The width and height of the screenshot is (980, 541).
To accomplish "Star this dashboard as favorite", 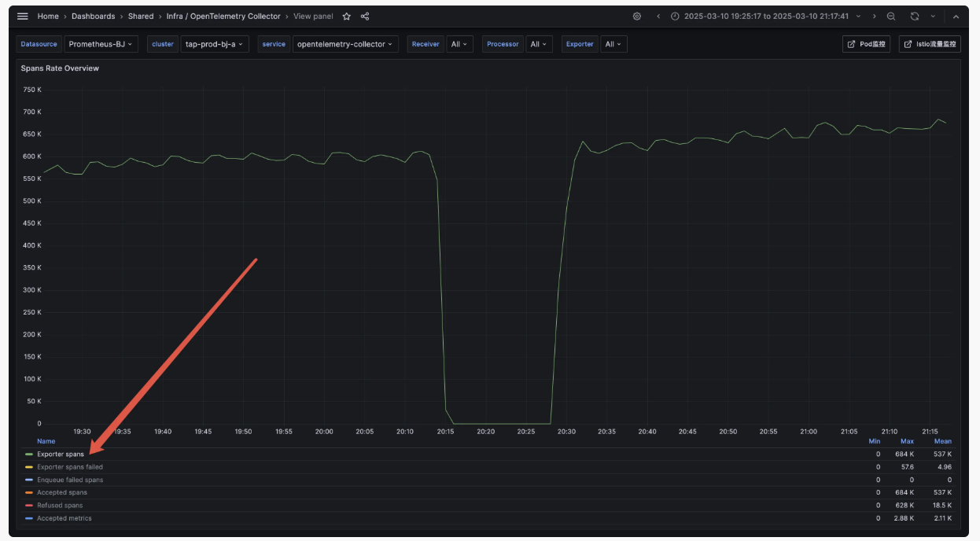I will 347,17.
